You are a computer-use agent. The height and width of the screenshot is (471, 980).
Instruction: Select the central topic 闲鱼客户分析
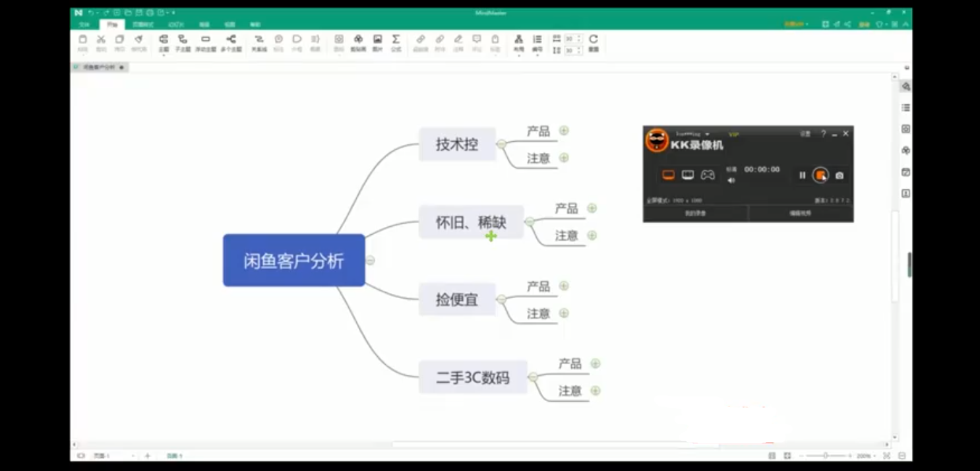(x=293, y=261)
